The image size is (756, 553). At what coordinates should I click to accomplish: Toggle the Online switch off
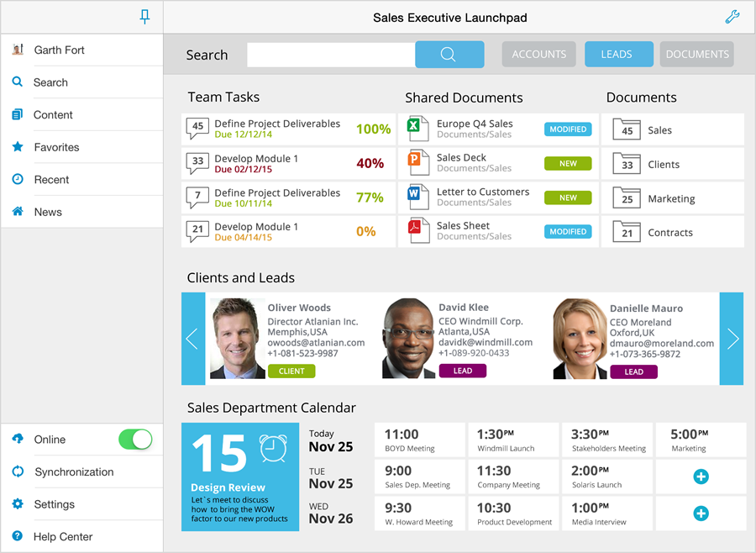(135, 440)
